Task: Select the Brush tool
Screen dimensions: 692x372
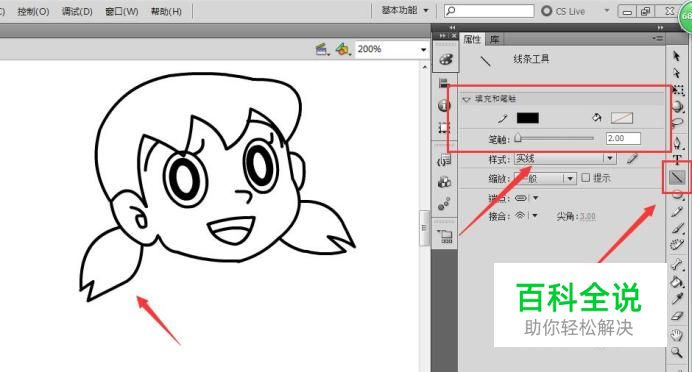Action: 677,228
